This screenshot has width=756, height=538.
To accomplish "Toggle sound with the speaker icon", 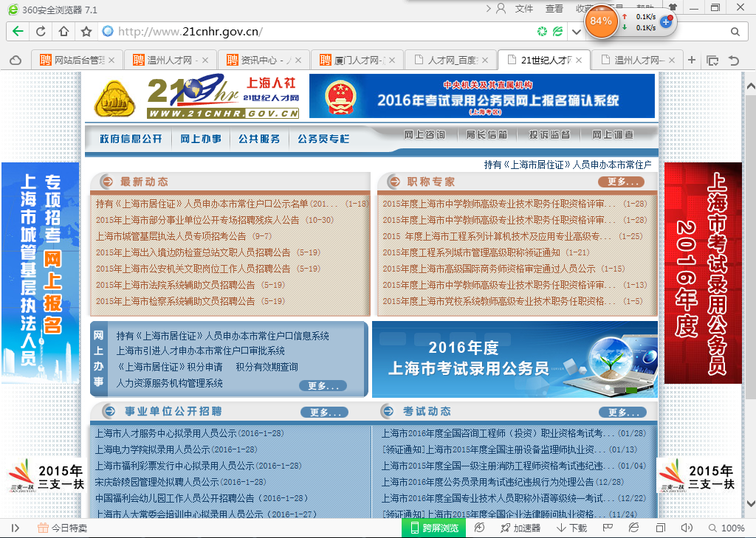I will pyautogui.click(x=687, y=528).
